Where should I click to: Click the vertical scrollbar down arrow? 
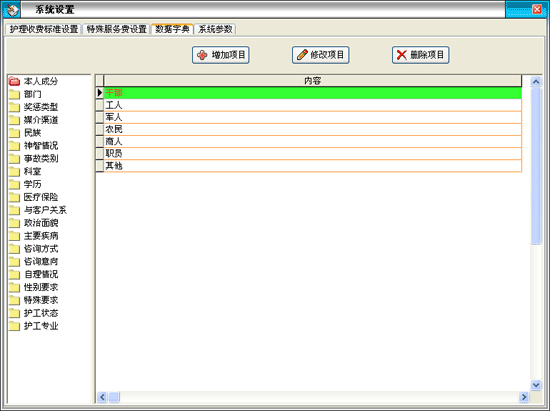[536, 385]
